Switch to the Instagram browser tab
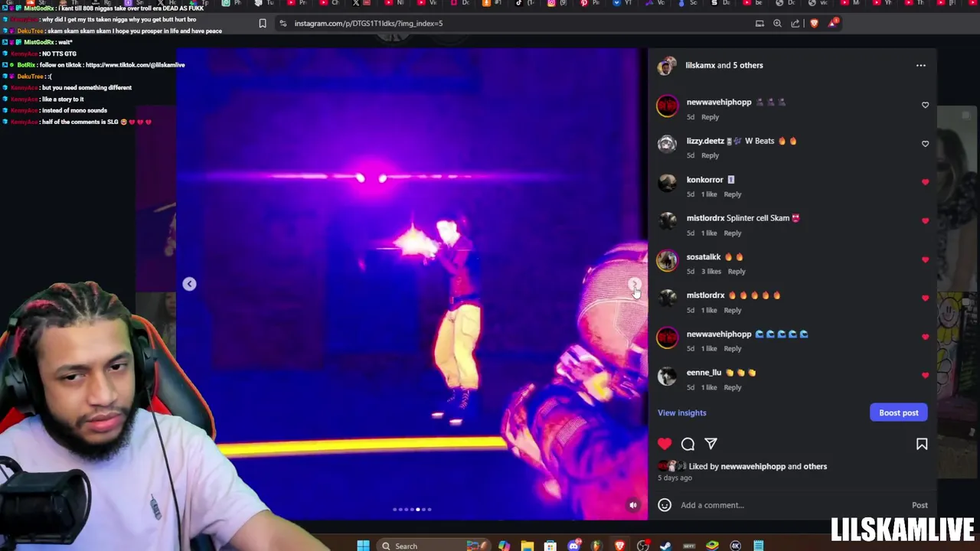The image size is (980, 551). 557,3
